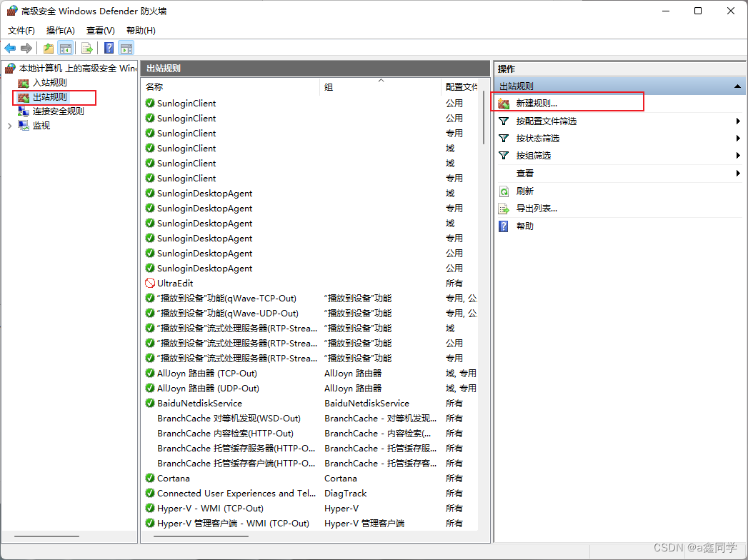The width and height of the screenshot is (748, 560).
Task: Open help via the toolbar question mark icon
Action: tap(109, 48)
